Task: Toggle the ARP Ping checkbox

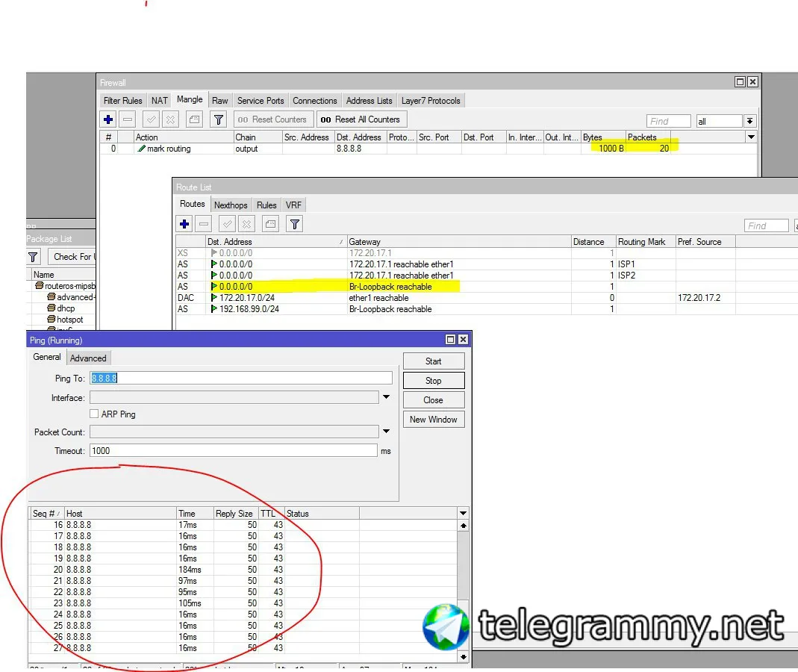Action: [94, 414]
